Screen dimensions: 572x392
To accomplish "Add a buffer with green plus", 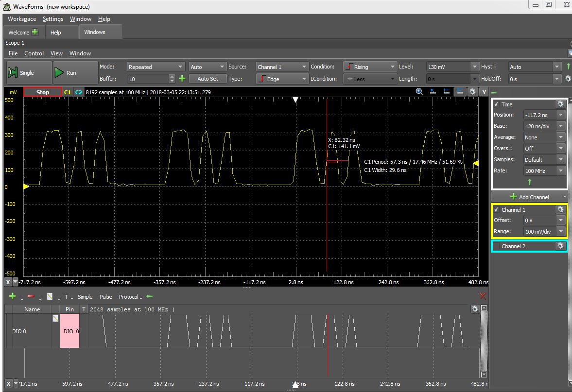I will 182,78.
